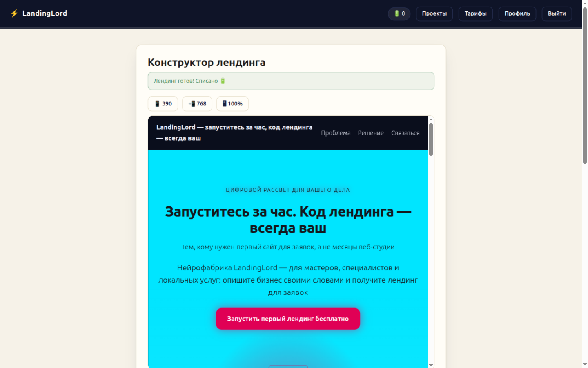Image resolution: width=588 pixels, height=368 pixels.
Task: Click the Тем, кому нужен первый сайт subtitle
Action: coord(288,247)
